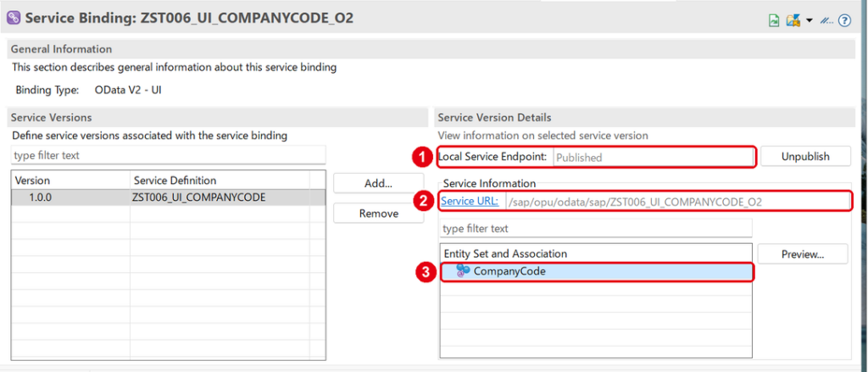Image resolution: width=868 pixels, height=372 pixels.
Task: Select the CompanyCode entity set row
Action: pos(597,271)
